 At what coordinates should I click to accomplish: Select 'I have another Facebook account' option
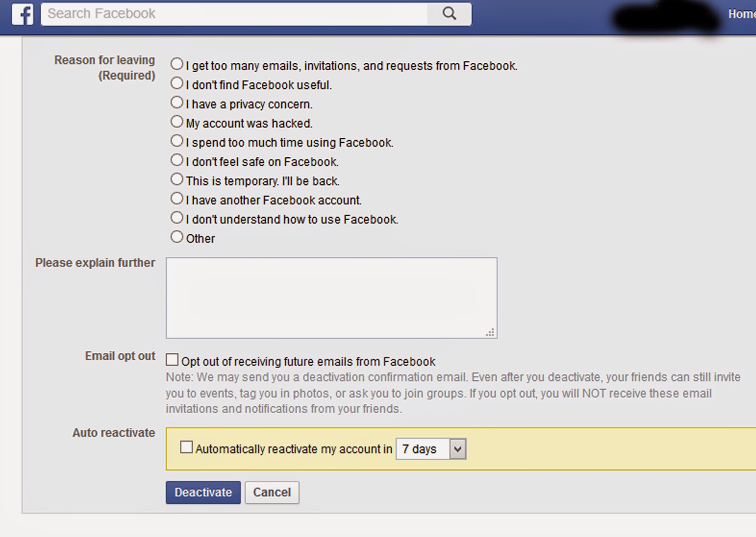177,198
